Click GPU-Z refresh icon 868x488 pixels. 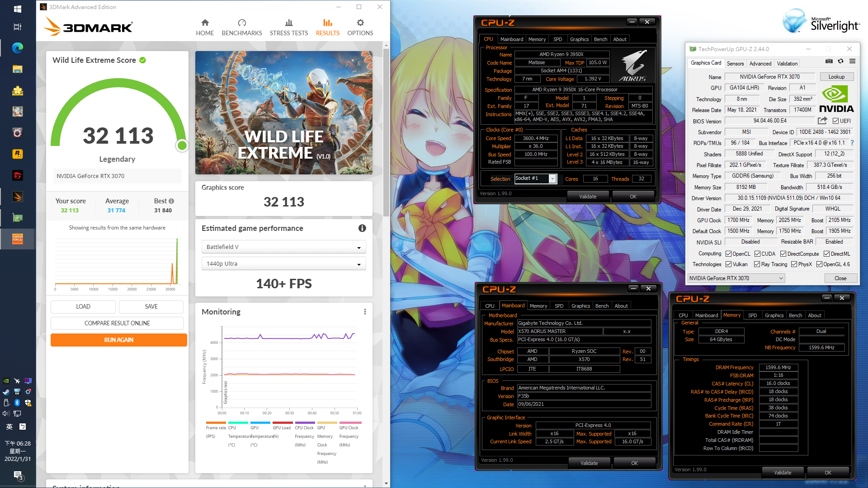[x=841, y=61]
